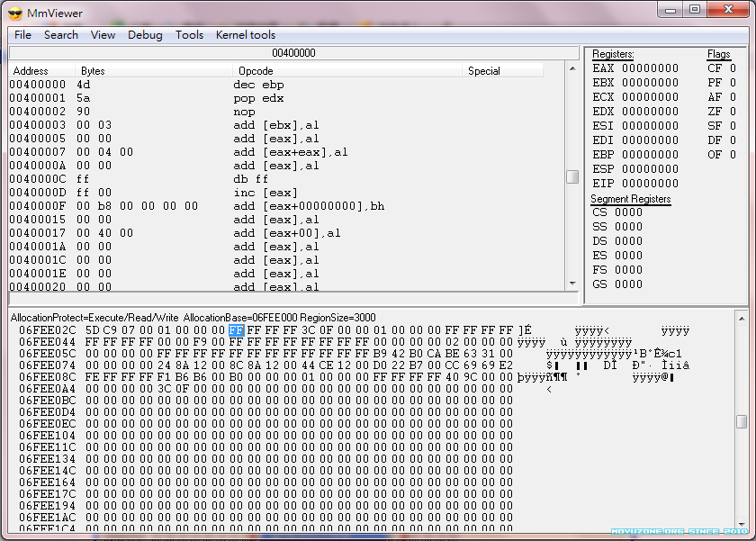Select the 'db ff' row at 0040000C
This screenshot has height=541, width=756.
pos(251,179)
